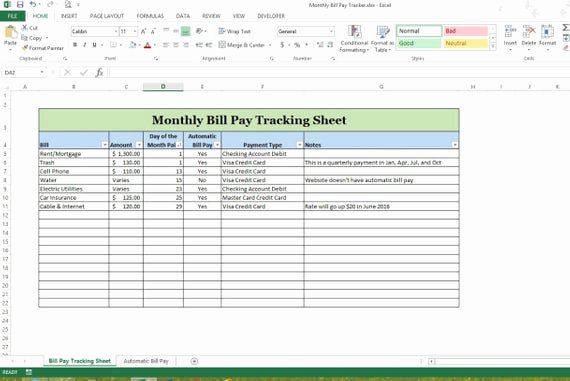Click the Redo arrow icon
This screenshot has height=381, width=570.
point(50,4)
